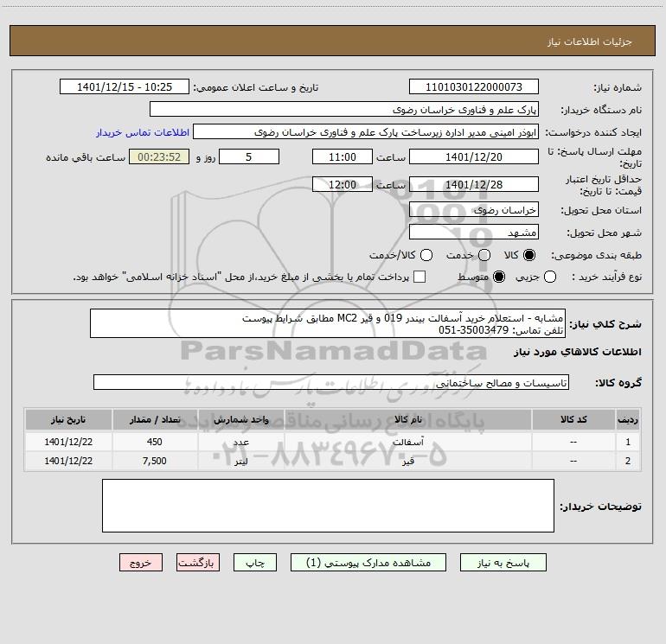Click the چاپ print button

tap(255, 563)
